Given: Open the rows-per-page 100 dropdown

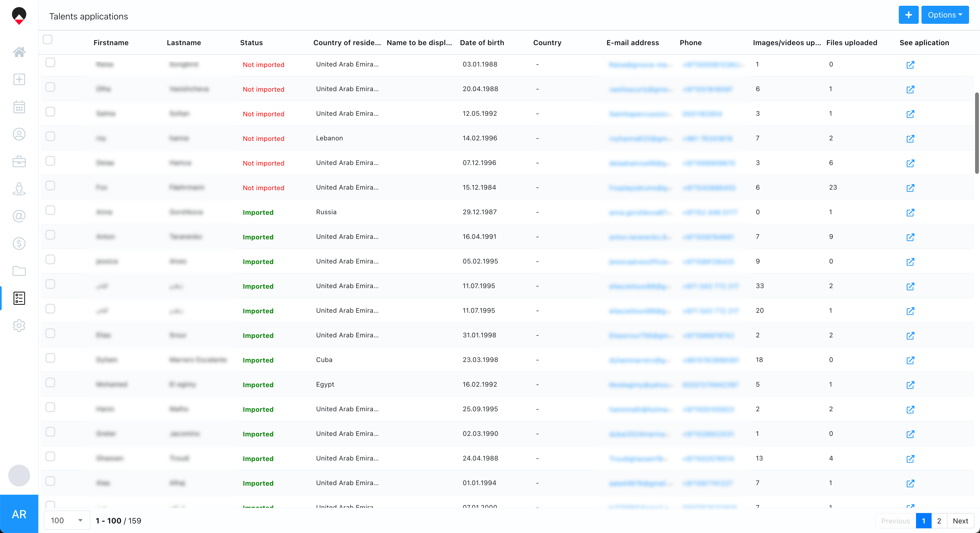Looking at the screenshot, I should [67, 520].
